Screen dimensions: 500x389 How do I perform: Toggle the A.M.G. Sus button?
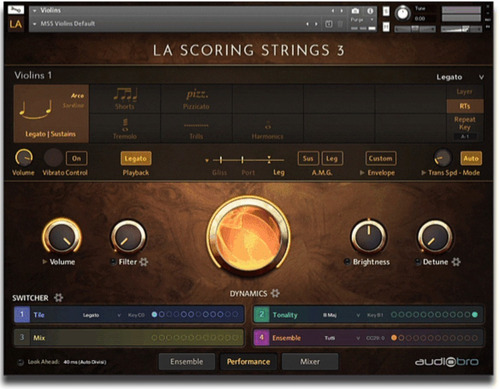click(x=308, y=158)
